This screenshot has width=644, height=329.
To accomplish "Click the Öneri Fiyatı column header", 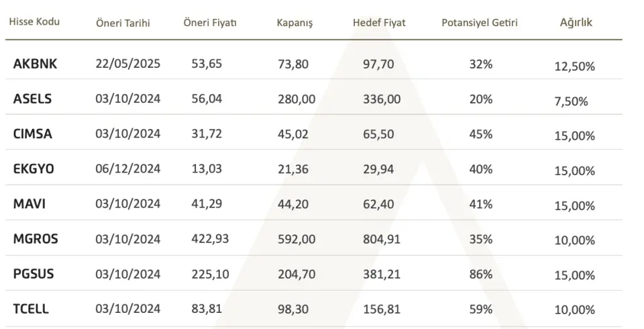I will [x=209, y=23].
